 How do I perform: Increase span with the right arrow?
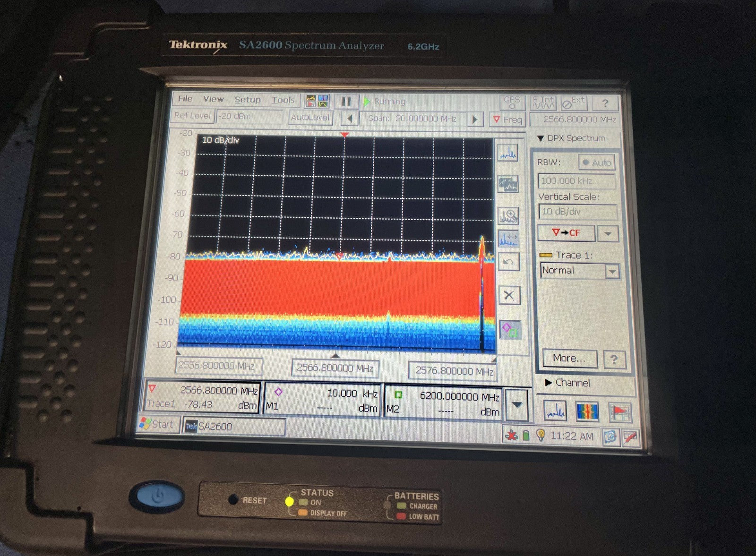[x=475, y=120]
